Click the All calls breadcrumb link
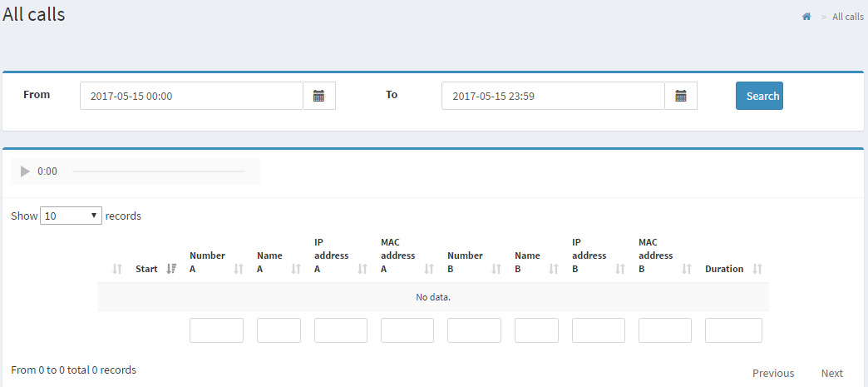This screenshot has width=868, height=387. click(847, 17)
